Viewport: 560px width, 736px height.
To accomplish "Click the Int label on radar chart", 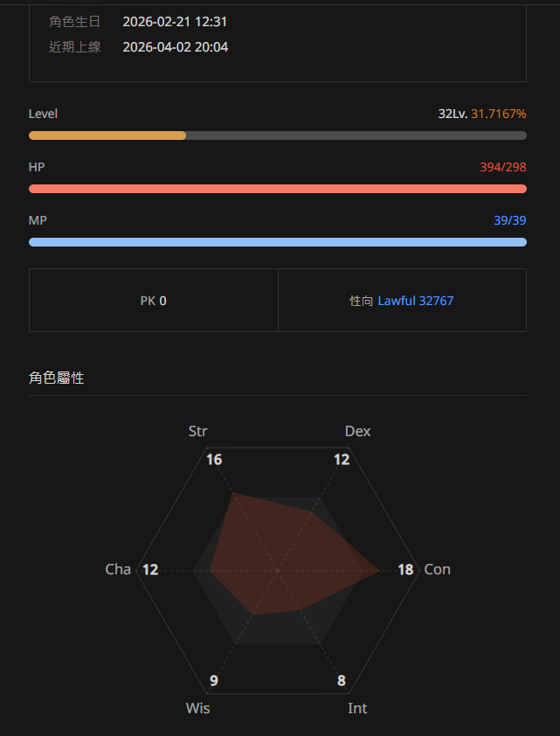I will [x=357, y=708].
